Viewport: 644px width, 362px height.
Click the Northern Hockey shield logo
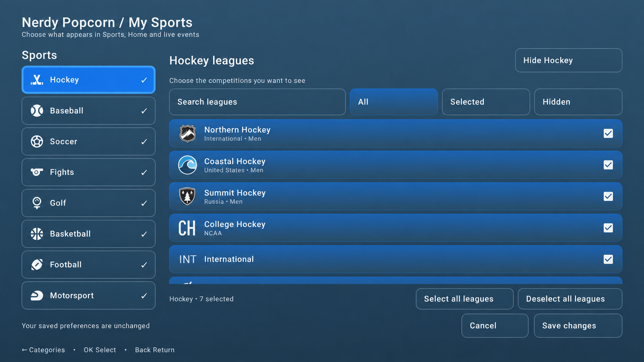pyautogui.click(x=188, y=133)
